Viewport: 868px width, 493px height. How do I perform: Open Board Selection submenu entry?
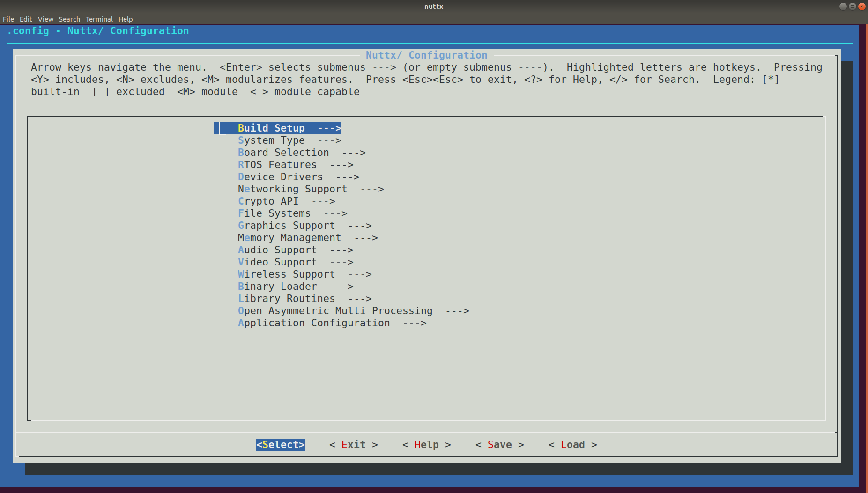coord(301,153)
